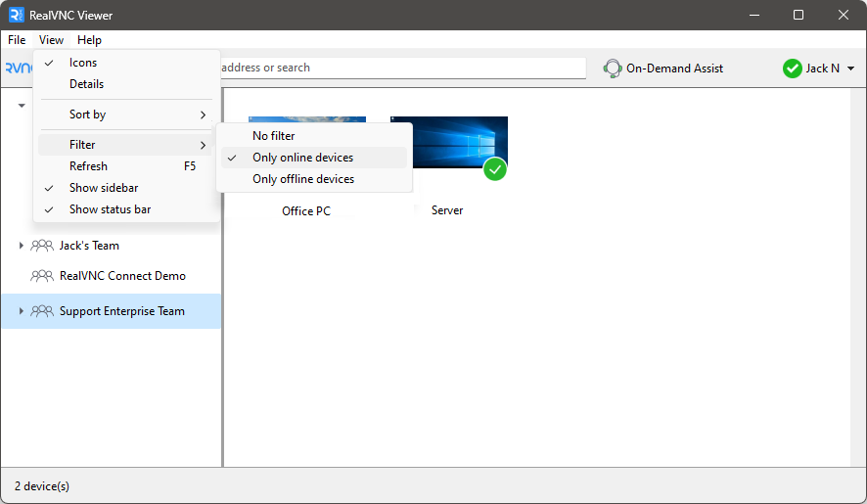
Task: Open On-Demand Assist
Action: [x=662, y=69]
